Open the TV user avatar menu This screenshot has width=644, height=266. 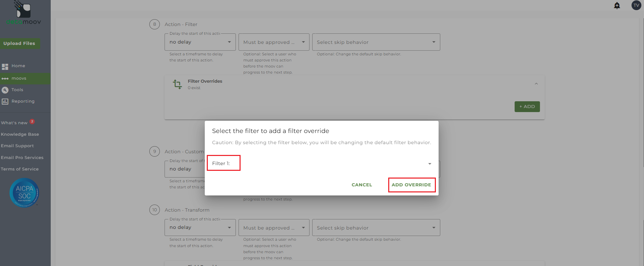tap(636, 5)
